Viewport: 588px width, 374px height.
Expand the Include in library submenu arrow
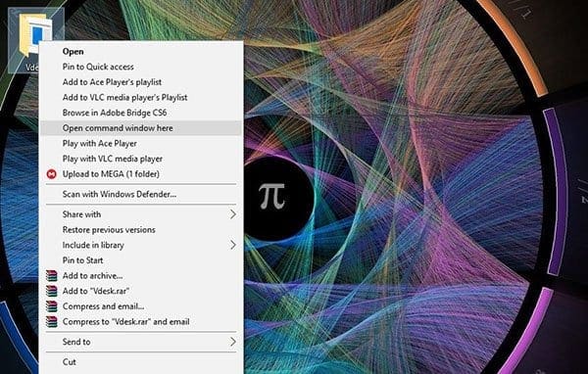(233, 245)
